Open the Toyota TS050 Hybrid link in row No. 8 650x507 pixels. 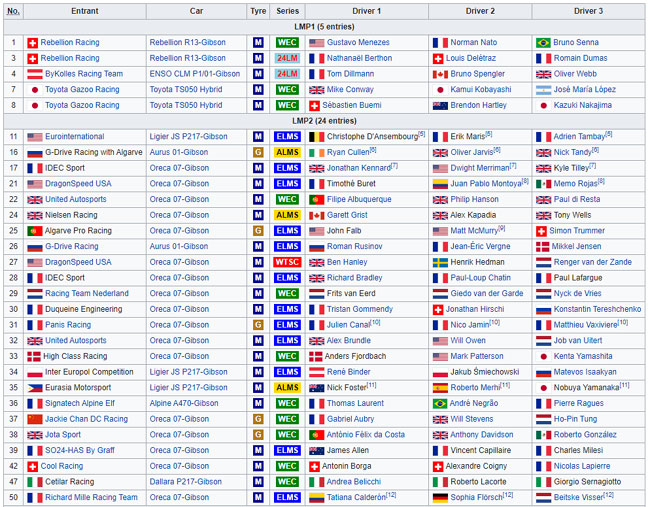tap(186, 105)
